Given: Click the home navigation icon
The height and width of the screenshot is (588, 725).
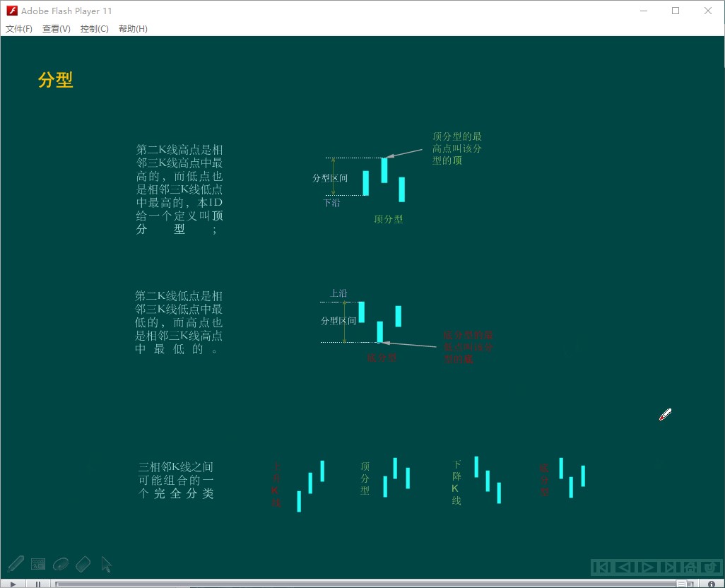Looking at the screenshot, I should [690, 567].
